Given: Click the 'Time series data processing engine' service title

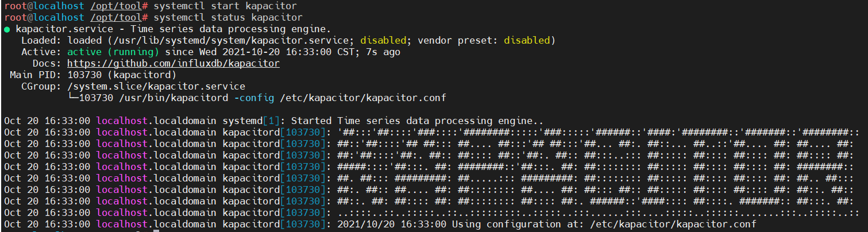Looking at the screenshot, I should (228, 29).
